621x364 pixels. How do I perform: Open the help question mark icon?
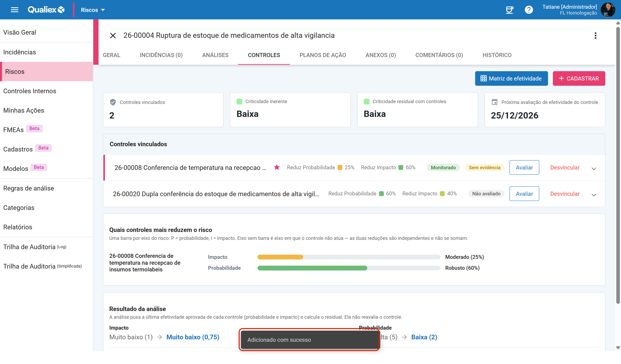pyautogui.click(x=528, y=10)
